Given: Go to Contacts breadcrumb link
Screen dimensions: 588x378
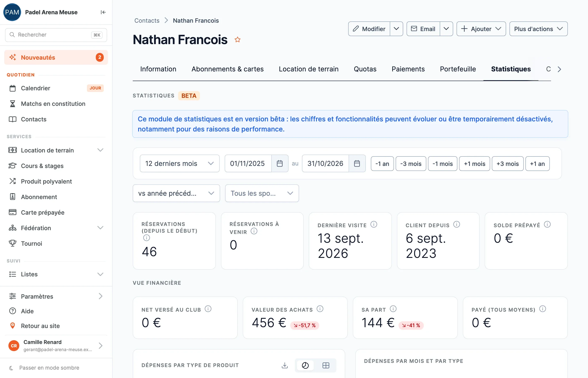Looking at the screenshot, I should [x=147, y=21].
